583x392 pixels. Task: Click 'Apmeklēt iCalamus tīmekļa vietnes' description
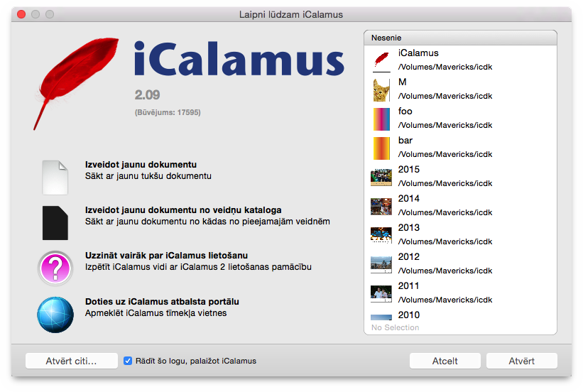(x=156, y=313)
